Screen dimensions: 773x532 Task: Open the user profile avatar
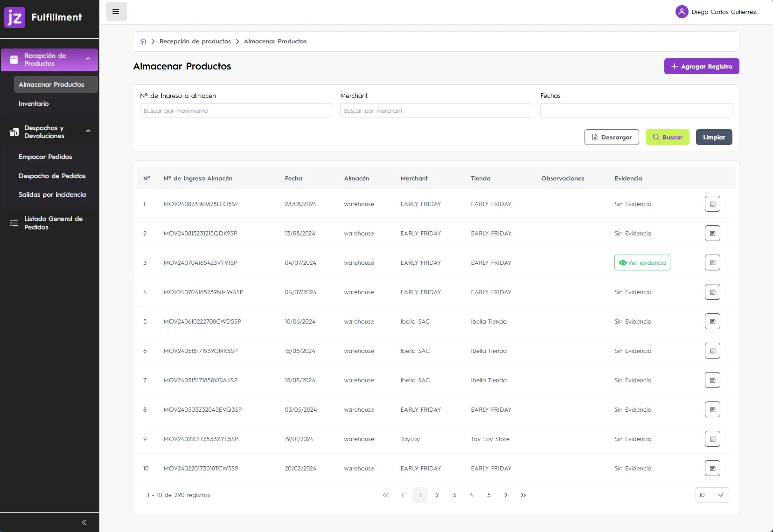682,12
